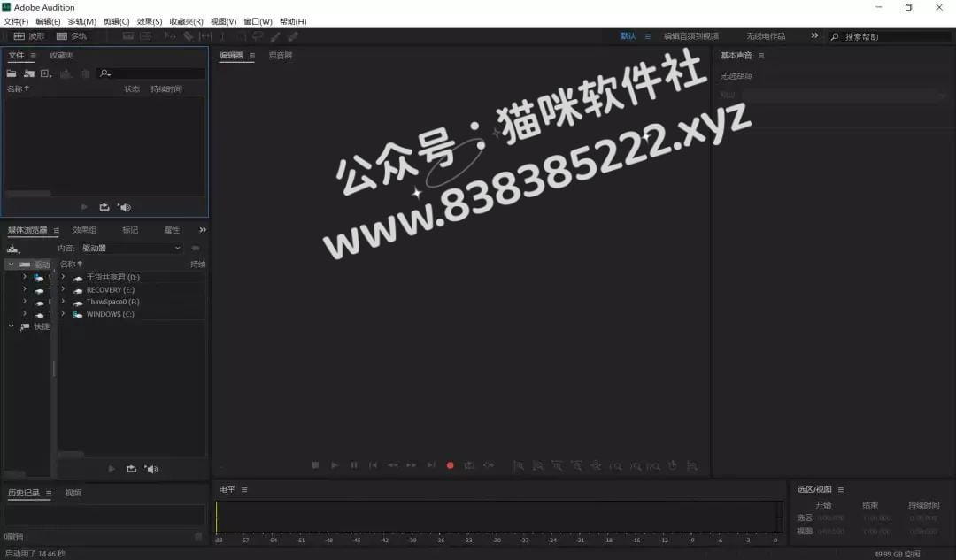Screen dimensions: 956x560
Task: Open the 窗口(W) Window menu
Action: point(258,21)
